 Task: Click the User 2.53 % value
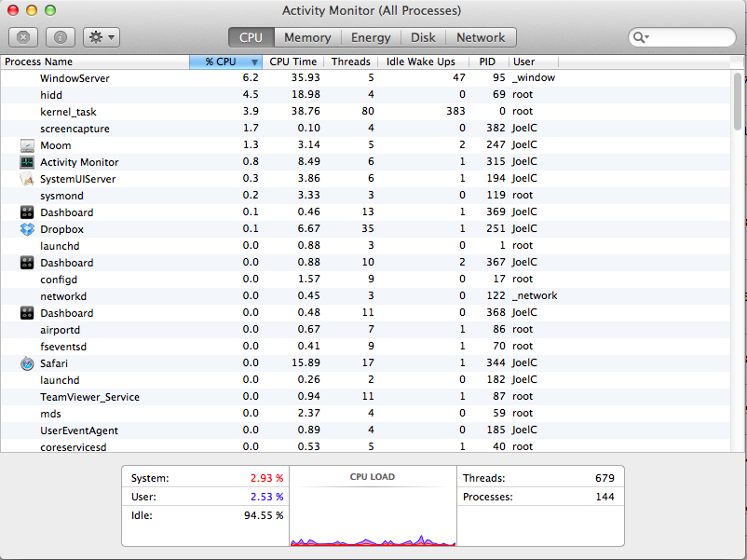pyautogui.click(x=266, y=497)
